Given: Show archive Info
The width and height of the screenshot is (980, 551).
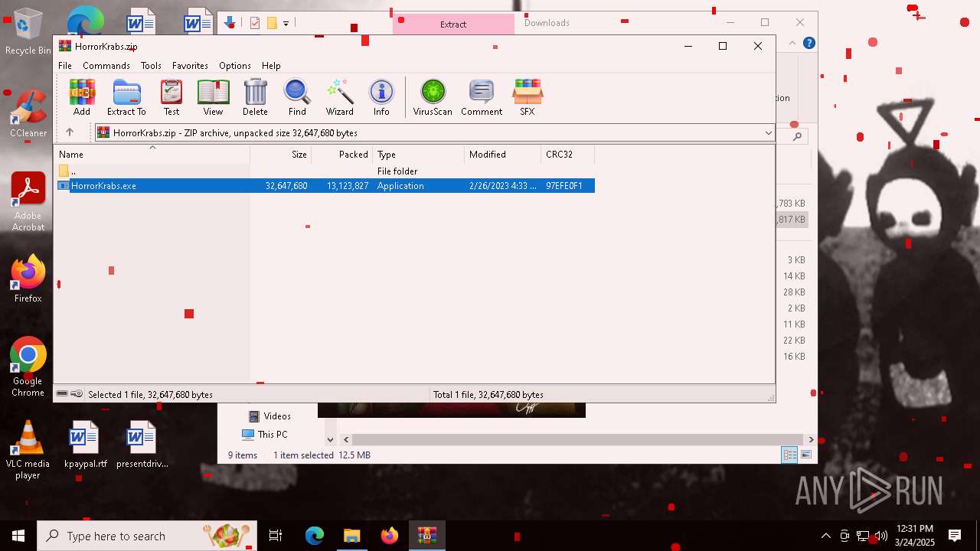Looking at the screenshot, I should pyautogui.click(x=381, y=97).
